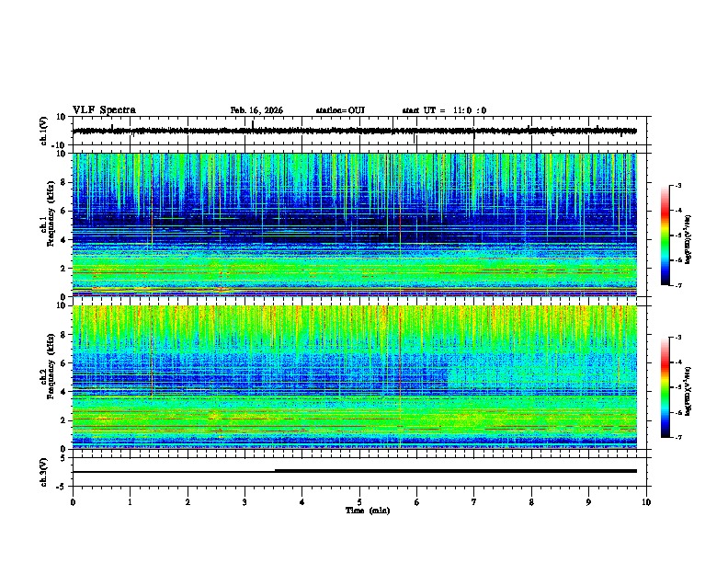Select the ch.2 colorbar "-4" label

[677, 362]
